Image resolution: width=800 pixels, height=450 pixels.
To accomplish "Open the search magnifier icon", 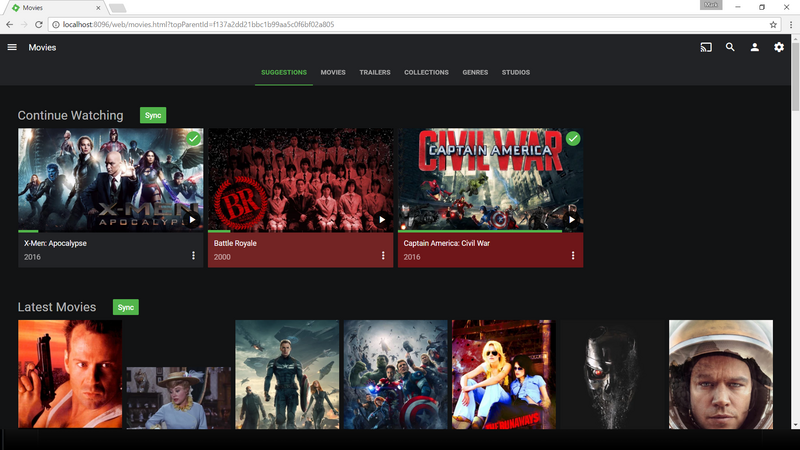I will point(730,47).
